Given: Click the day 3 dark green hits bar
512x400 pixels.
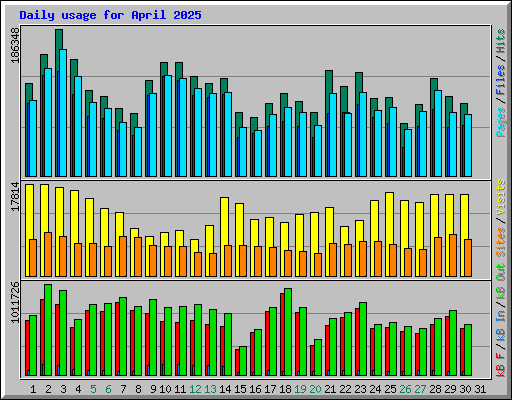Looking at the screenshot, I should click(x=59, y=39).
